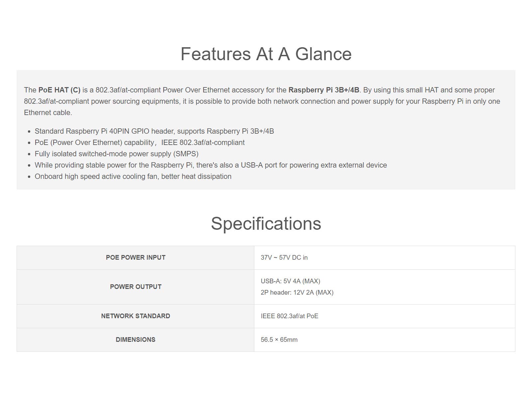The height and width of the screenshot is (399, 532).
Task: Click the "2P header: 12V 2A (MAX)" value
Action: (x=297, y=293)
